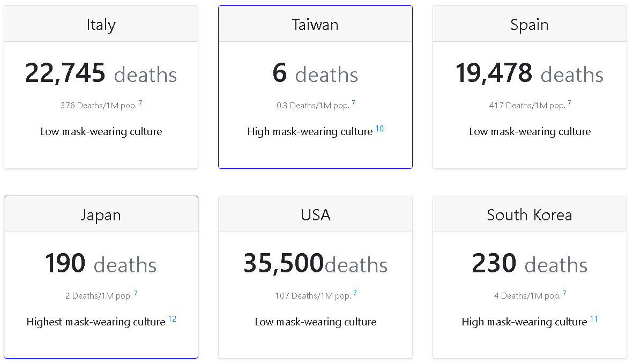
Task: Open footnote 7 link in Taiwan card
Action: 354,103
